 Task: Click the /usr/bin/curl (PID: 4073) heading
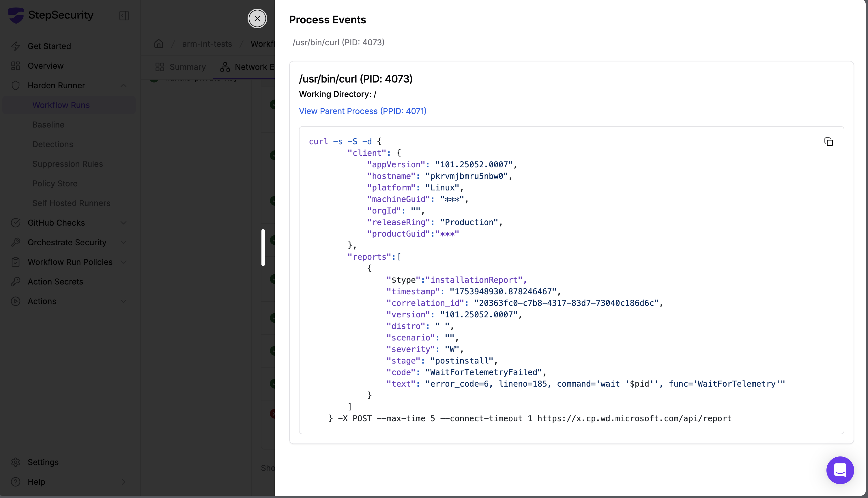356,79
